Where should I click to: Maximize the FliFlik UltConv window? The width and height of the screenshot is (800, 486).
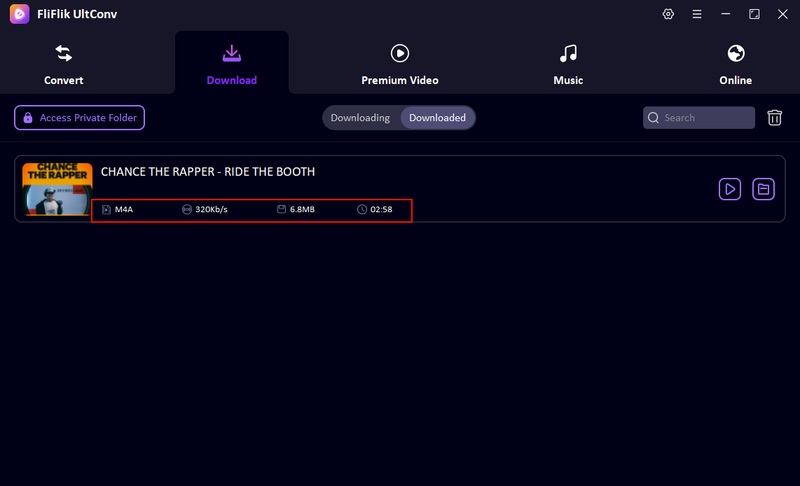tap(754, 14)
